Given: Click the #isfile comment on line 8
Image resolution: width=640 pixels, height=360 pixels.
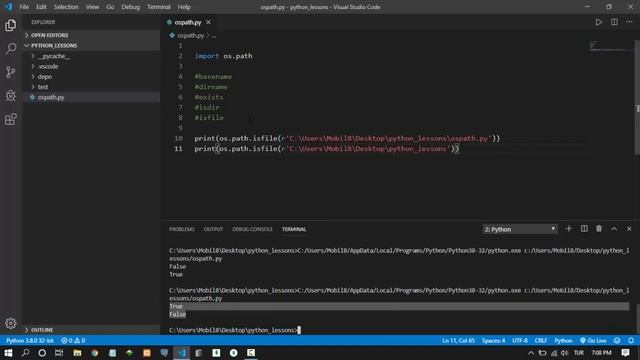Looking at the screenshot, I should click(x=209, y=118).
